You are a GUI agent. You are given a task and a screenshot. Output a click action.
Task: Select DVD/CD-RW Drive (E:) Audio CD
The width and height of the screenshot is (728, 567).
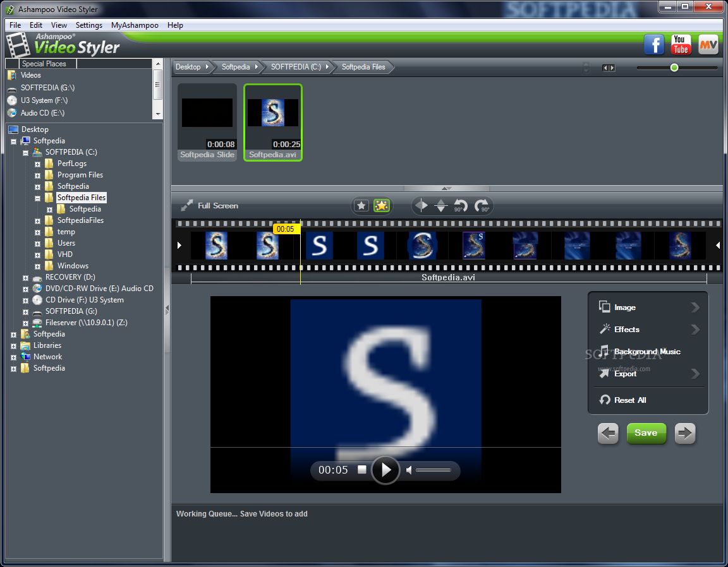[x=99, y=288]
